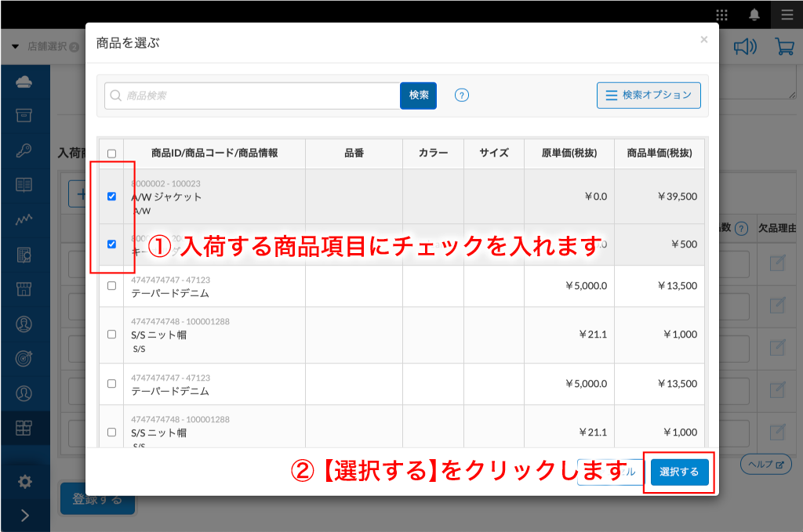Click the cloud icon in sidebar
The width and height of the screenshot is (803, 532).
(x=24, y=81)
